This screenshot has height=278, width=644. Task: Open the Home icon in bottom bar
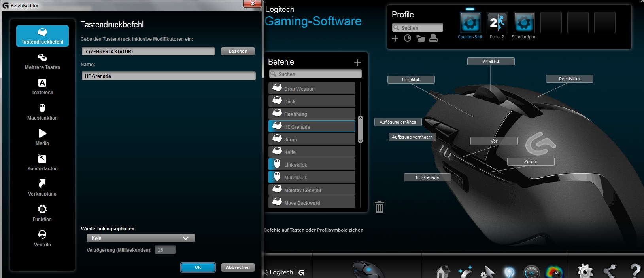coord(443,272)
